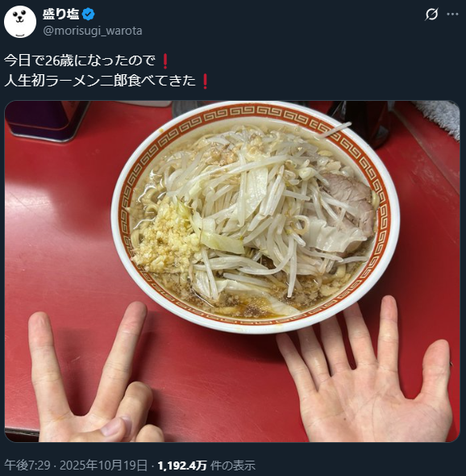Image resolution: width=466 pixels, height=476 pixels.
Task: Click the minced garlic pile in the photo
Action: [165, 236]
